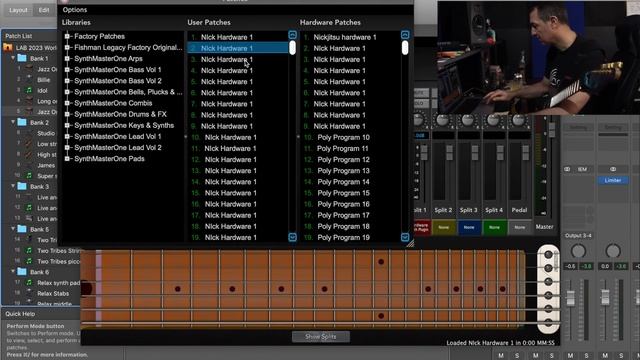Click the IEM send slot
The height and width of the screenshot is (360, 640).
(582, 169)
